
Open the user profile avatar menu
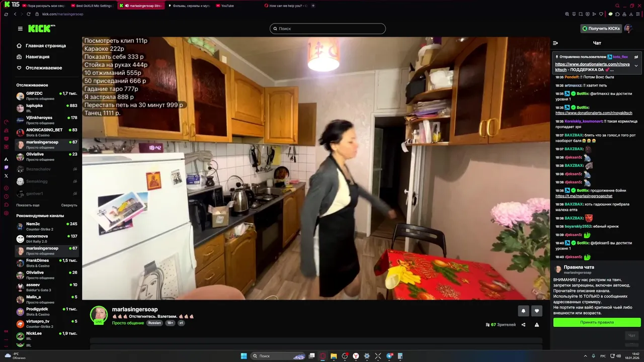pos(628,29)
